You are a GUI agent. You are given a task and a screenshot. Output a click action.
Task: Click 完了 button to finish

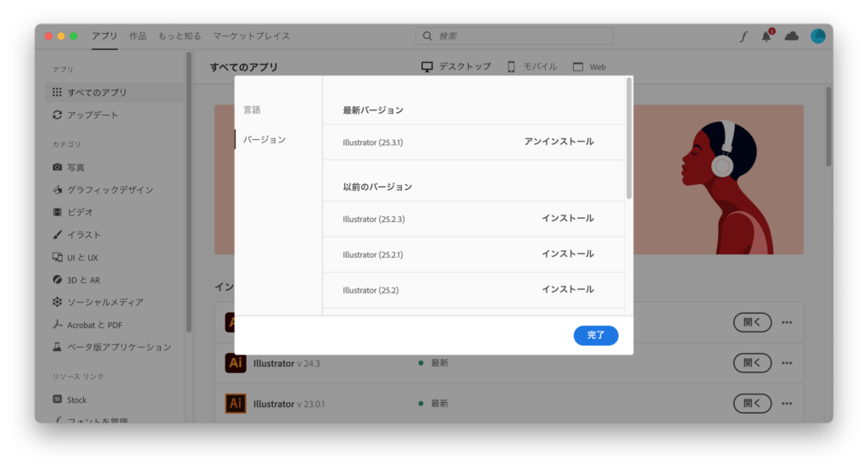click(x=596, y=335)
